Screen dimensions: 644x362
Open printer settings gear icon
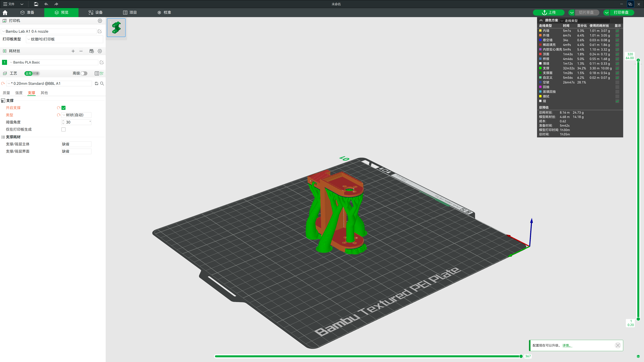coord(100,21)
